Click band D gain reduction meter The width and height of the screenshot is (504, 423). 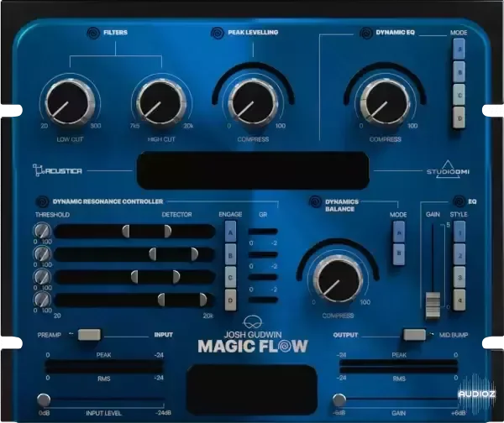tap(263, 300)
